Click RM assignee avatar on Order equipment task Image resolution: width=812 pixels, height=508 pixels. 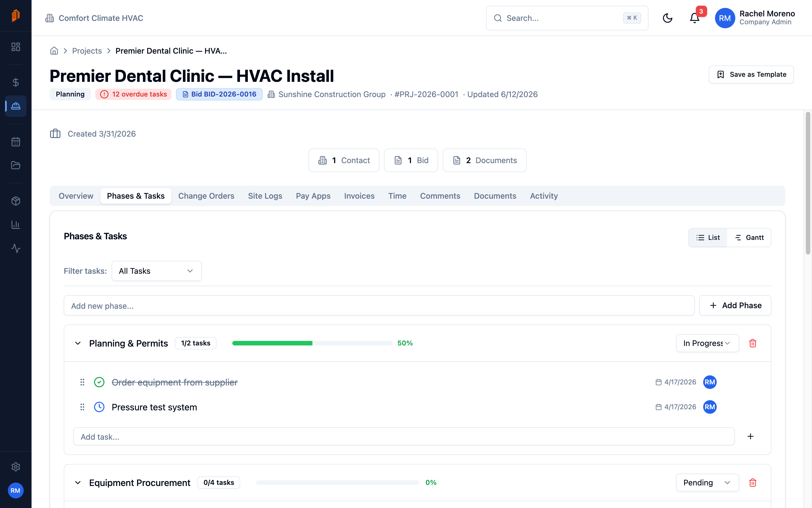tap(710, 382)
